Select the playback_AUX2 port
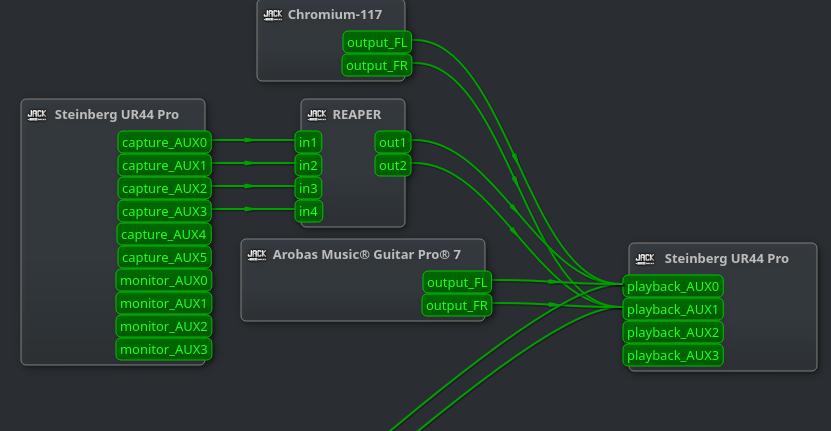The image size is (831, 431). pos(673,333)
